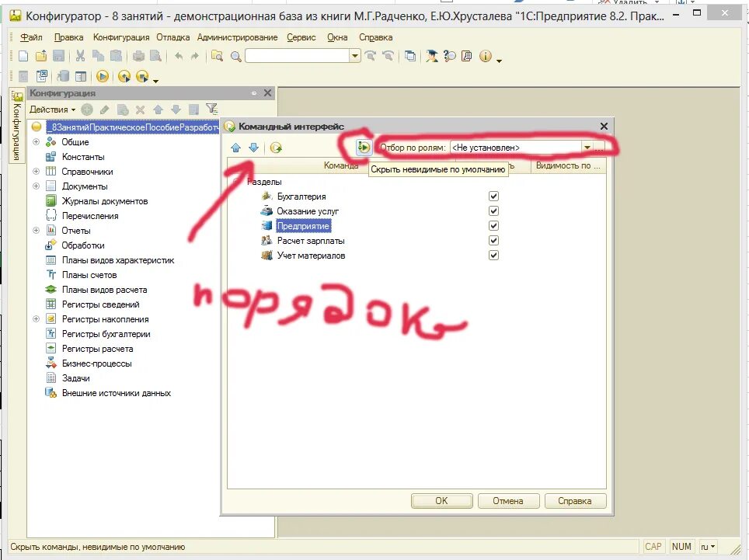
Task: Click the Copy toolbar icon
Action: click(98, 57)
